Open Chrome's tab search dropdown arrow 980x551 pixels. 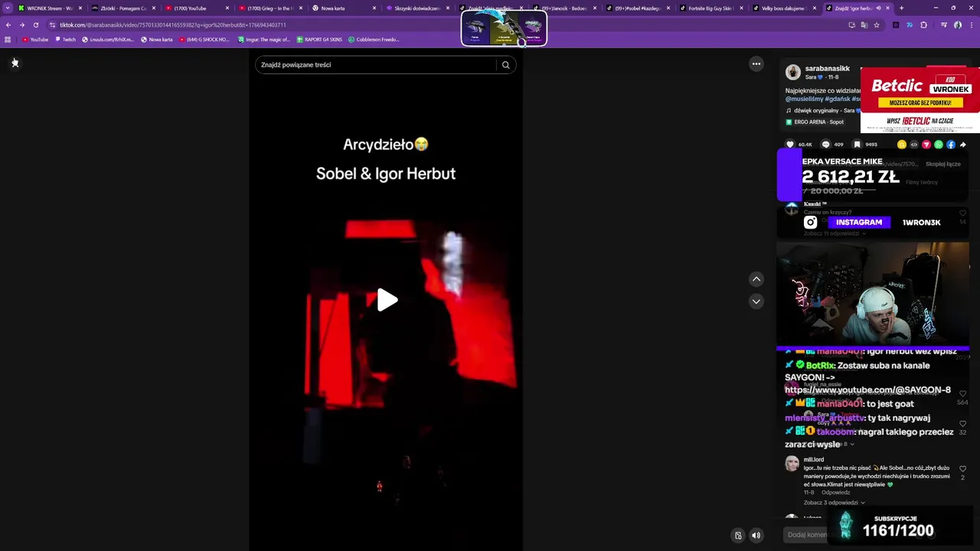(8, 8)
